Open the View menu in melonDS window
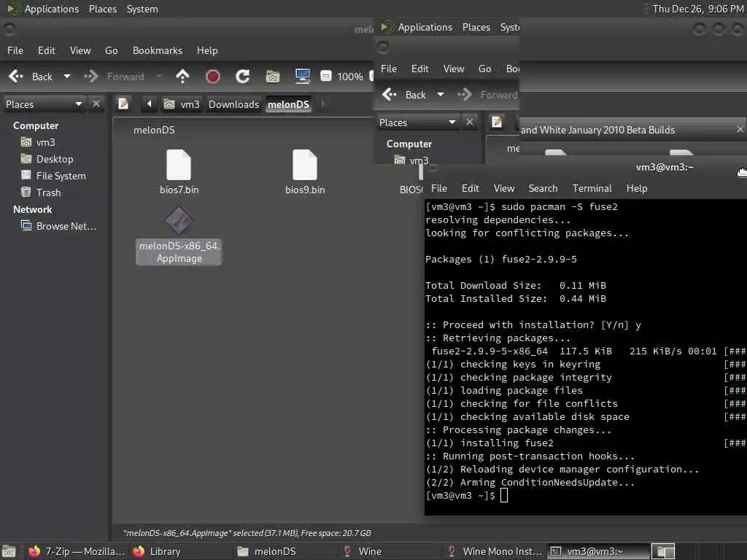The height and width of the screenshot is (560, 747). [80, 50]
